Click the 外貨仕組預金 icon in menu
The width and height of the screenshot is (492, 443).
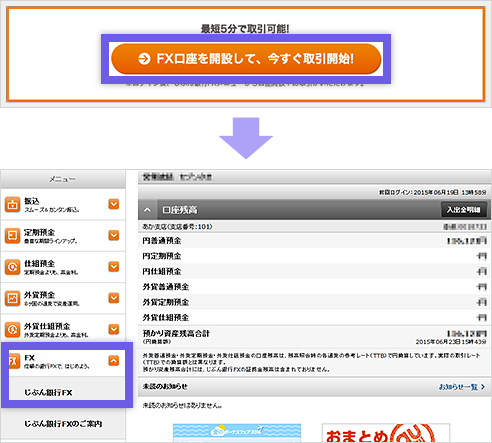click(12, 330)
